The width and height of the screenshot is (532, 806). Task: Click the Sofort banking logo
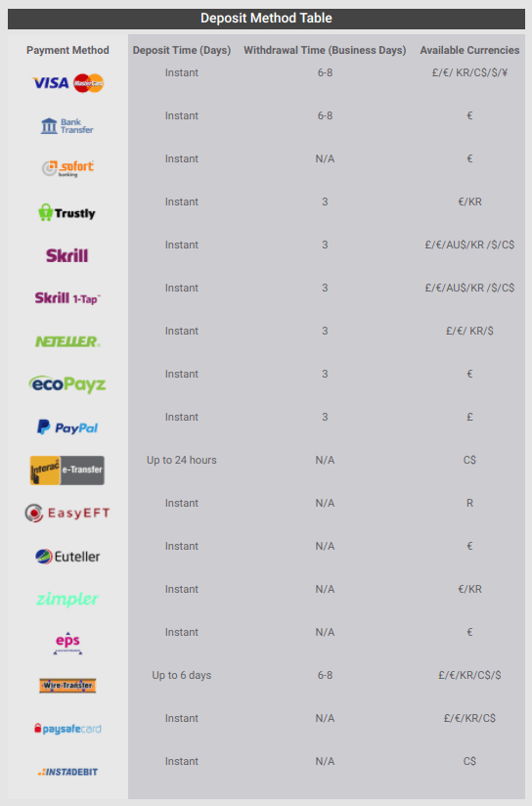point(67,168)
